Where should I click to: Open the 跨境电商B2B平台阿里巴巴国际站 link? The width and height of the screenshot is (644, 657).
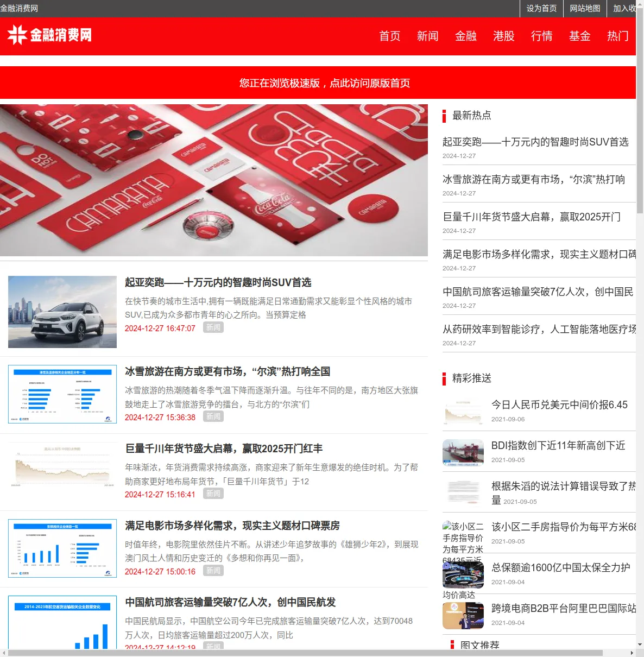click(564, 608)
